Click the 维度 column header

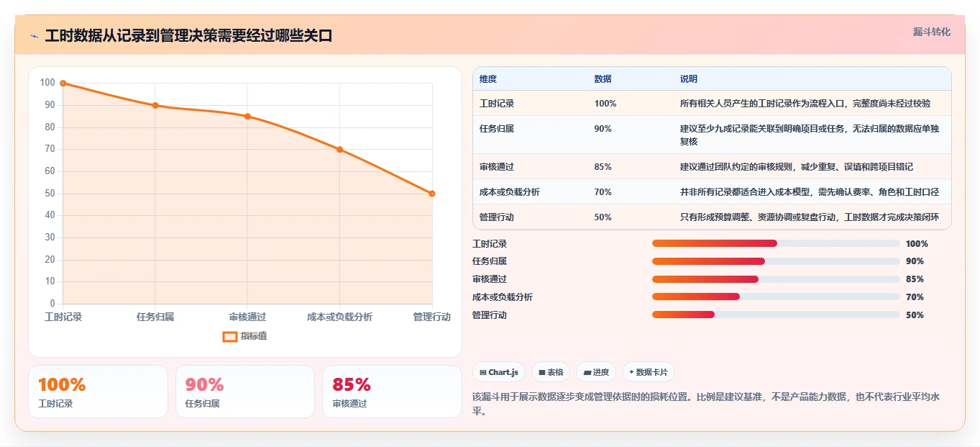click(x=488, y=79)
